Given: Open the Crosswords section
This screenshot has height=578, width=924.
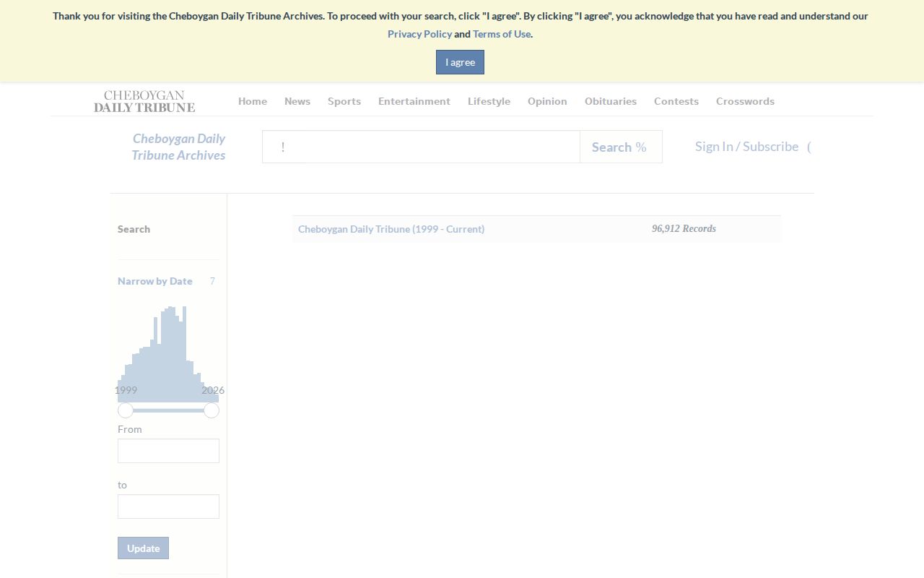Looking at the screenshot, I should pos(745,101).
